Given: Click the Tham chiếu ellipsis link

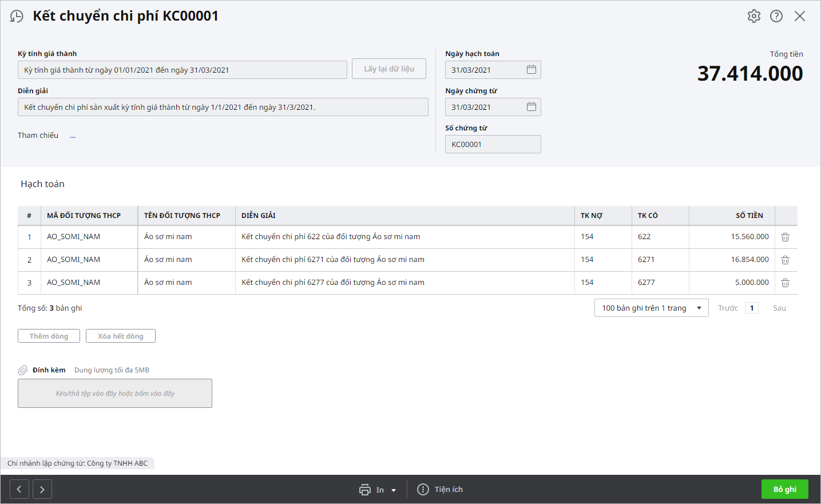Looking at the screenshot, I should [x=73, y=136].
